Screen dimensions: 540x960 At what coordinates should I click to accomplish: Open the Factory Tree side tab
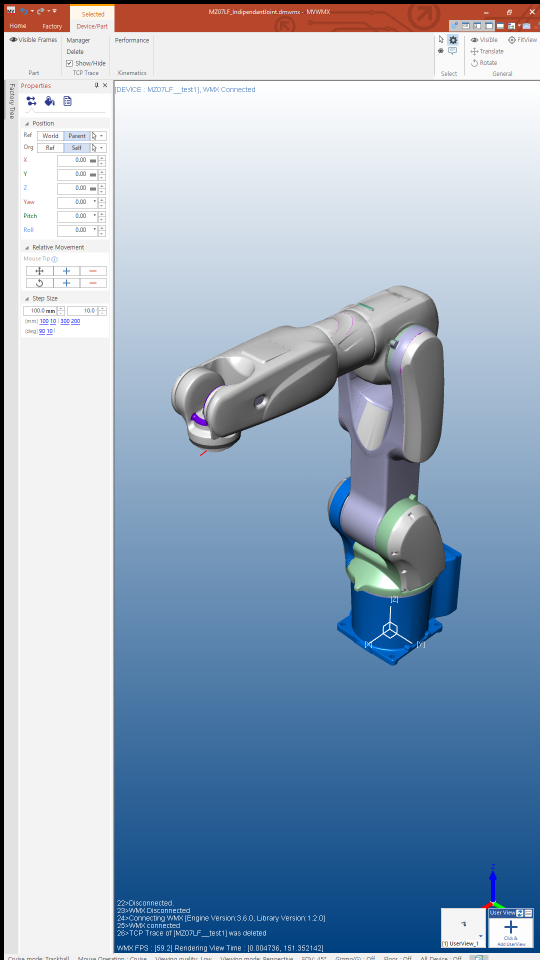[x=10, y=102]
